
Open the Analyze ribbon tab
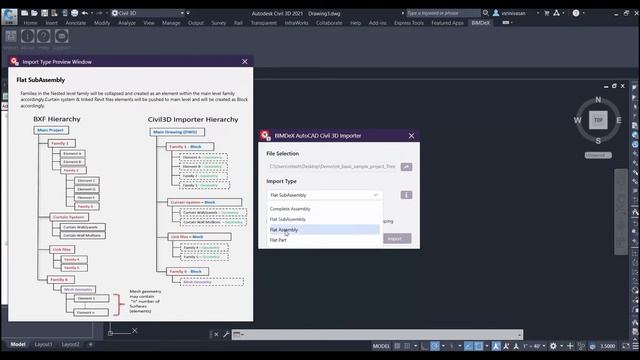click(x=127, y=23)
